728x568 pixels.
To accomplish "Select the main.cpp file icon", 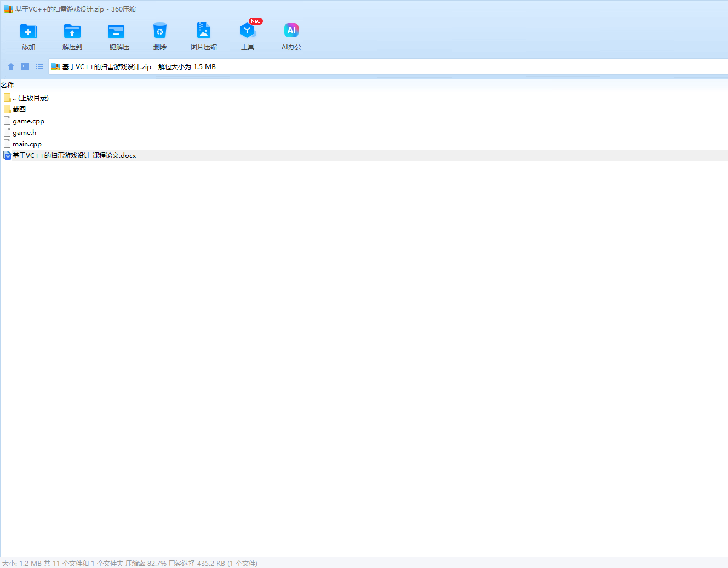I will (x=7, y=144).
